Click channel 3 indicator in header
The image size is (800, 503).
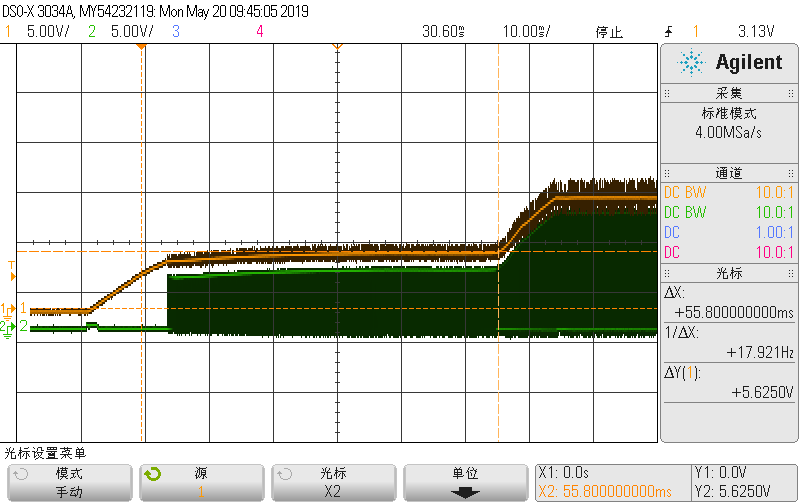[x=176, y=32]
